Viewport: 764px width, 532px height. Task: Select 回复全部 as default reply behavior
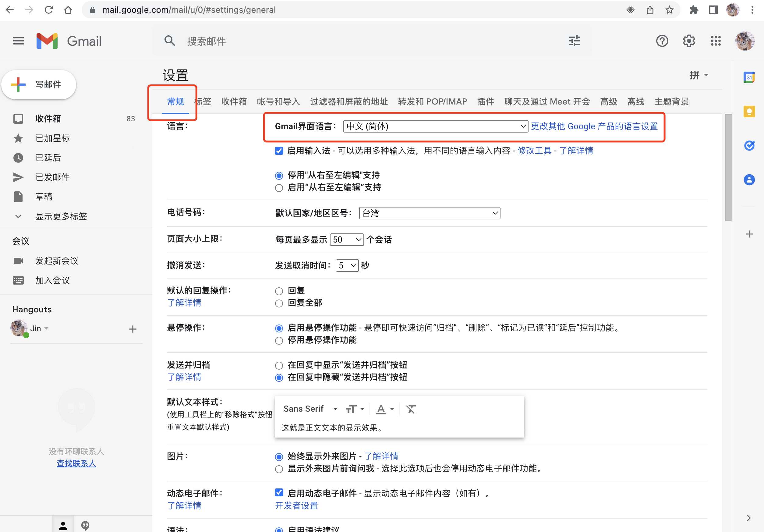[x=279, y=303]
